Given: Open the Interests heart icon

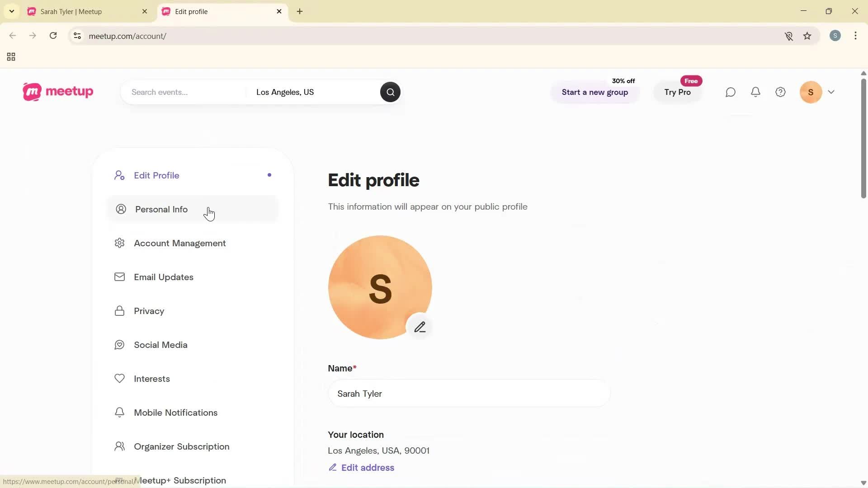Looking at the screenshot, I should coord(119,379).
